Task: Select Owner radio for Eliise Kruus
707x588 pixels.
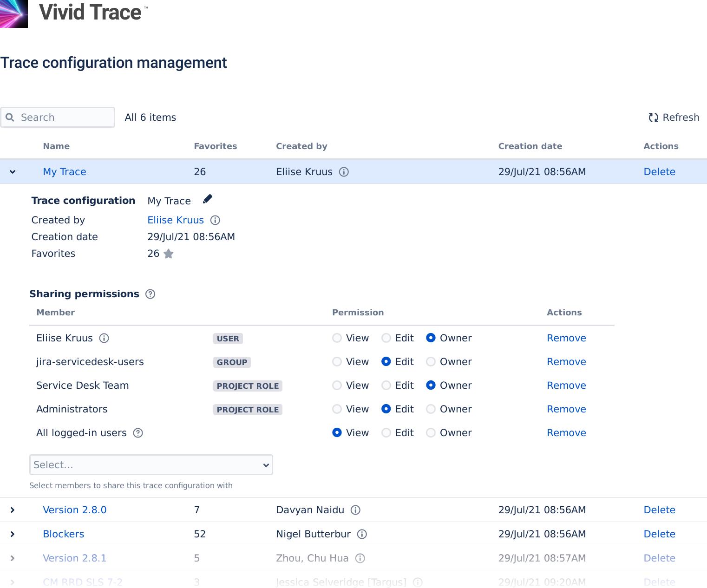Action: (431, 338)
